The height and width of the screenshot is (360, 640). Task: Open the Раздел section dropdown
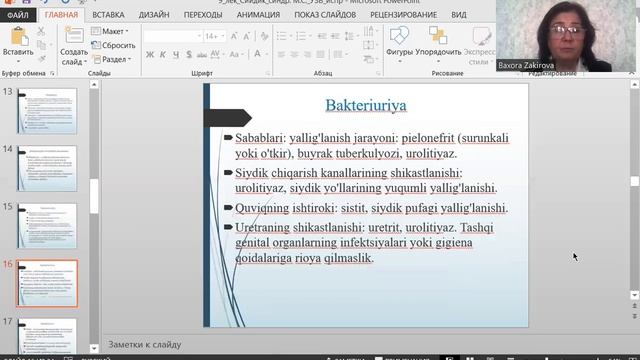(x=111, y=59)
